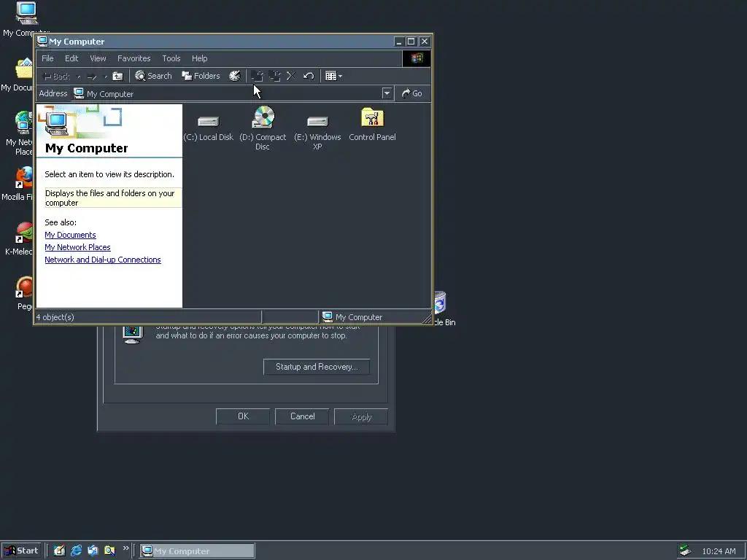The height and width of the screenshot is (560, 747).
Task: Select the My Documents desktop icon
Action: [x=19, y=75]
